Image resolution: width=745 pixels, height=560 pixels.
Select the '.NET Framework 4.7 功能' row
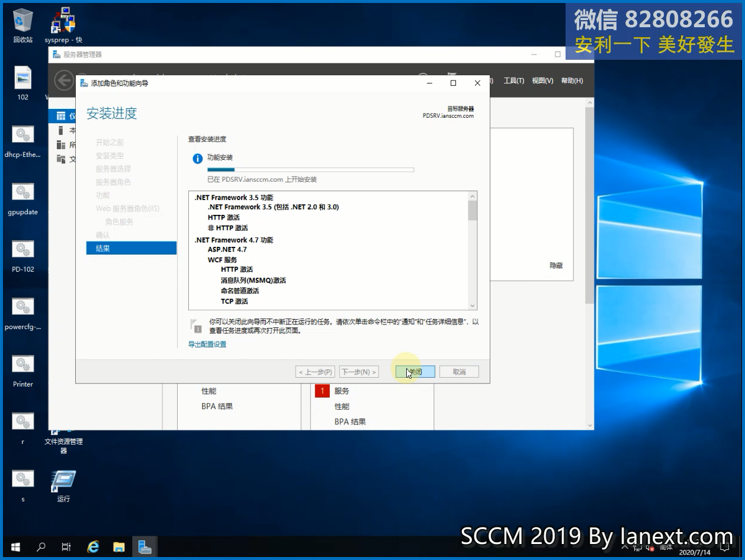click(234, 240)
